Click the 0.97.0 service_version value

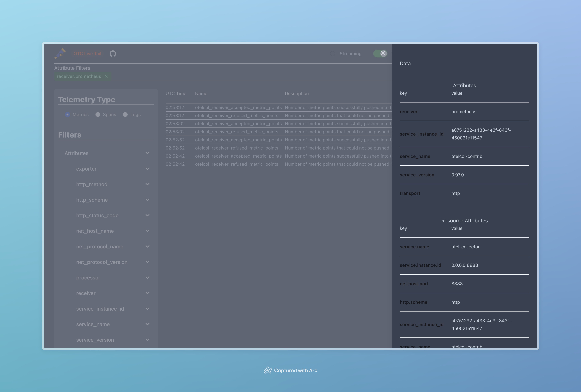(x=457, y=175)
